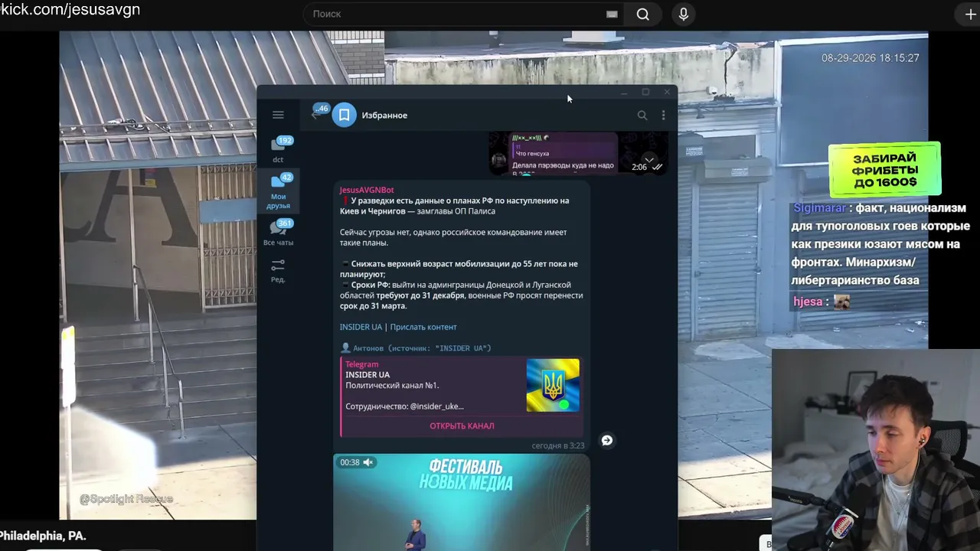Click the 'INSIDER UA' preview card title
Image resolution: width=980 pixels, height=551 pixels.
pyautogui.click(x=367, y=375)
